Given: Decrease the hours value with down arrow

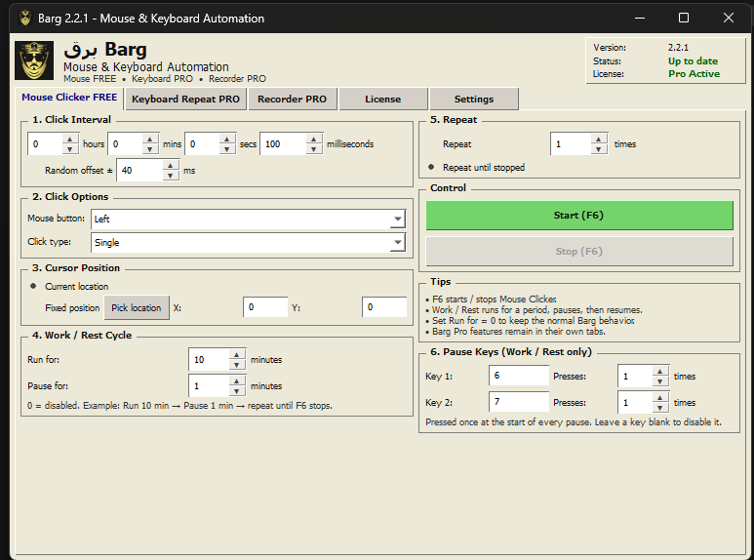Looking at the screenshot, I should pos(70,149).
